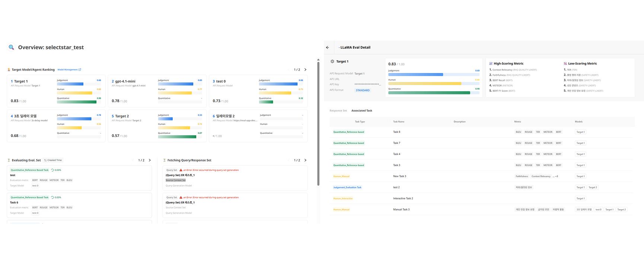Image resolution: width=644 pixels, height=261 pixels.
Task: Go to next page of Fetching Query/Response Set
Action: point(305,160)
